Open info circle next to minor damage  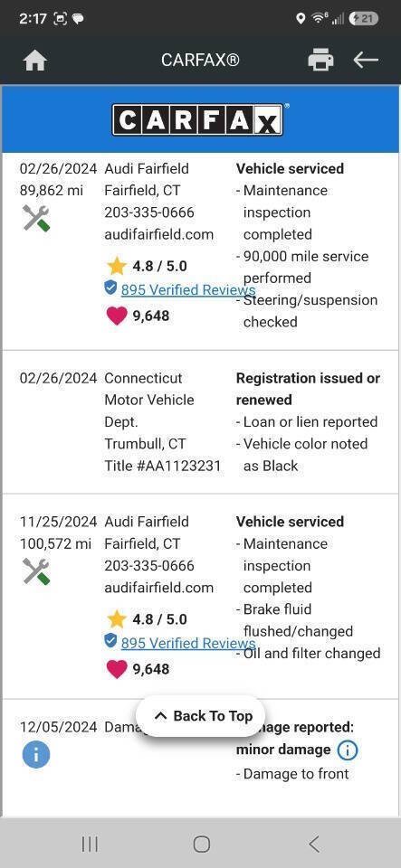(x=348, y=750)
